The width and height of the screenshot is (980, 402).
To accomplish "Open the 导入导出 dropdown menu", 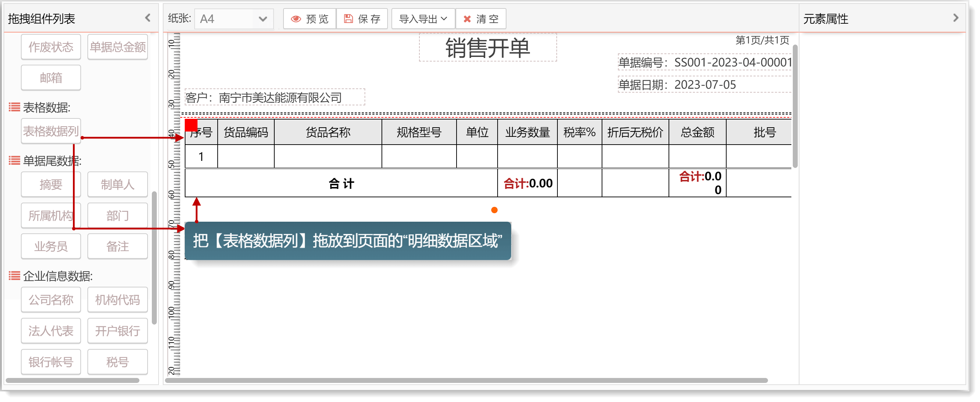I will point(423,19).
